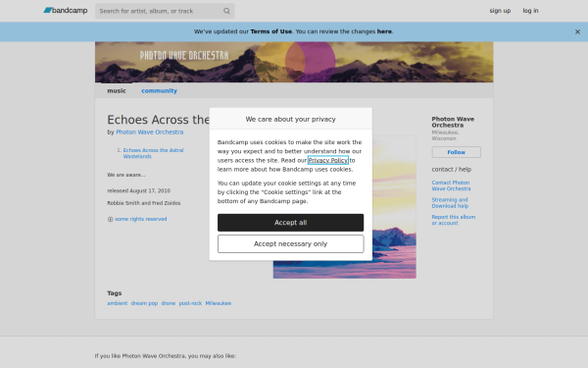Click the Creative Commons rights icon
Screen dimensions: 588x368
coord(110,219)
